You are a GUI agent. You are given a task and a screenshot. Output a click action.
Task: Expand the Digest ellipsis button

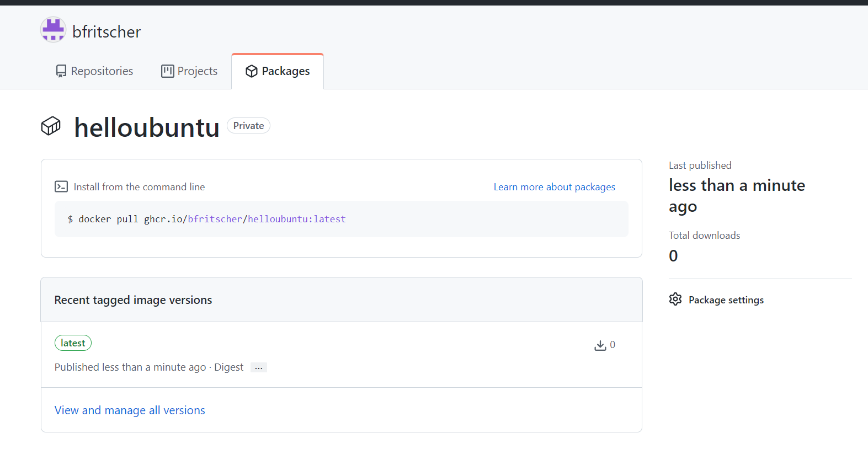coord(258,368)
